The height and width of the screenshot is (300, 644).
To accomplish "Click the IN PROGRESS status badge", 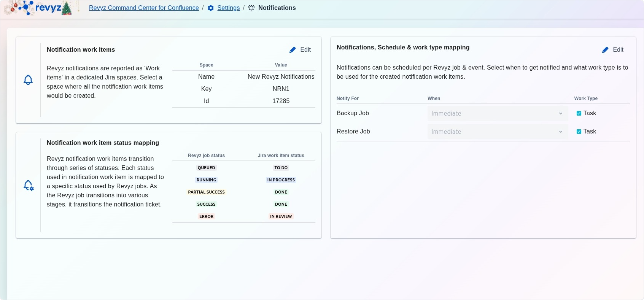I will pyautogui.click(x=281, y=180).
